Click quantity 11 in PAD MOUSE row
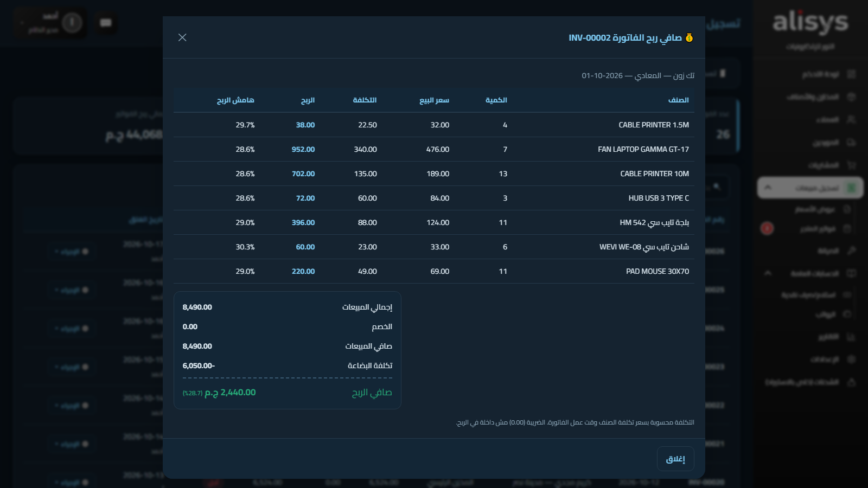 [x=503, y=271]
